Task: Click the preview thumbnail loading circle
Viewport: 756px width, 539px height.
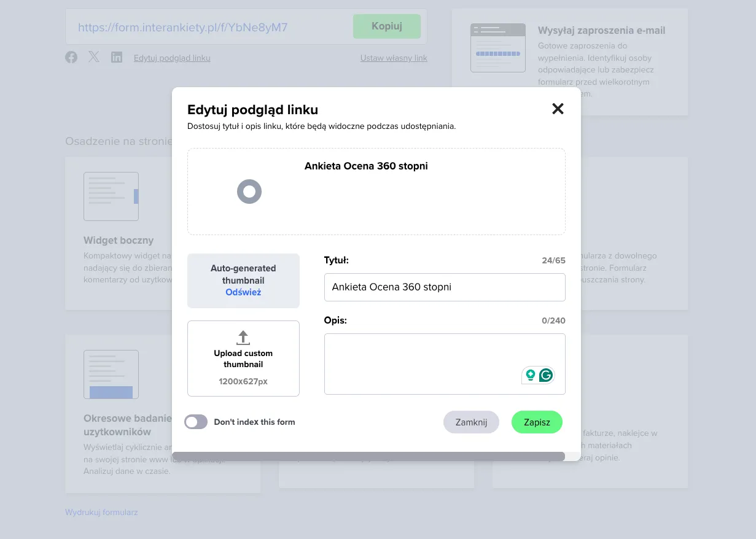Action: pos(249,192)
